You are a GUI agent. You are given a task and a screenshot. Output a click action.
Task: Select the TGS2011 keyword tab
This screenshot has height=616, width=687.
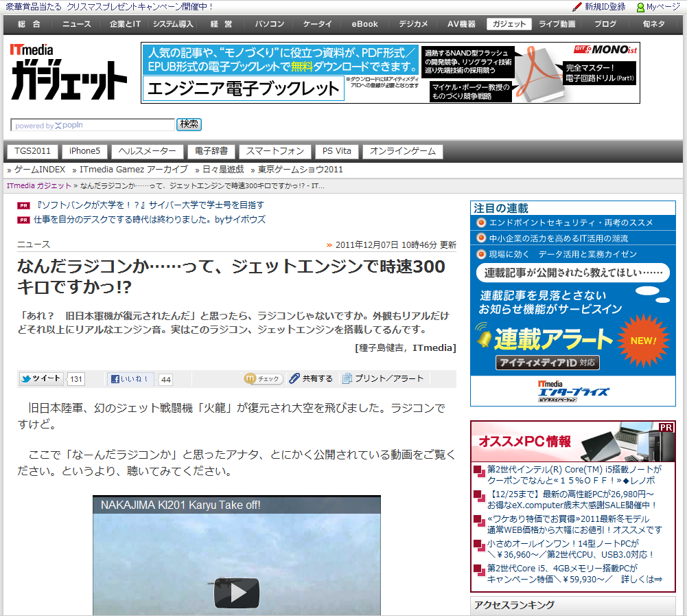[x=32, y=151]
